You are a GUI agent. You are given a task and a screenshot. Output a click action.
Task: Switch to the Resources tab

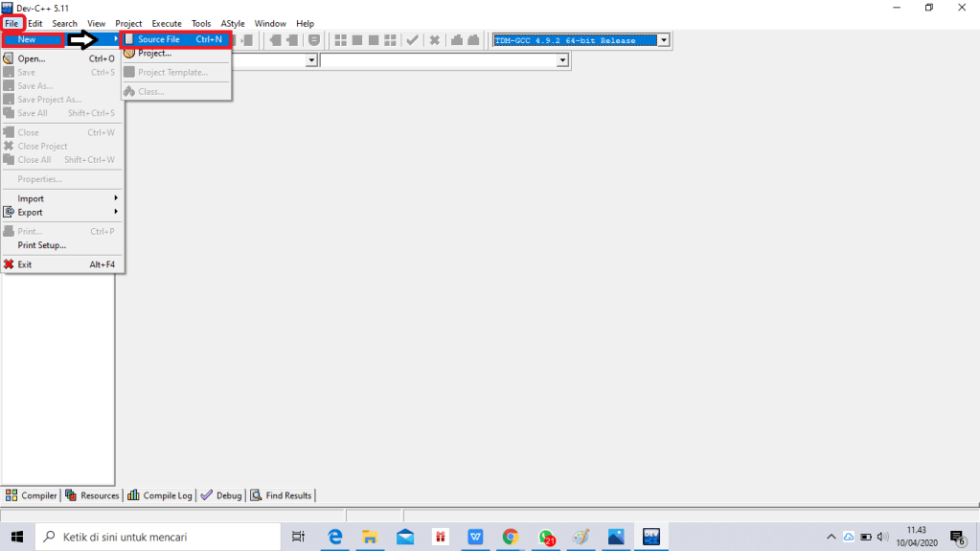[93, 495]
